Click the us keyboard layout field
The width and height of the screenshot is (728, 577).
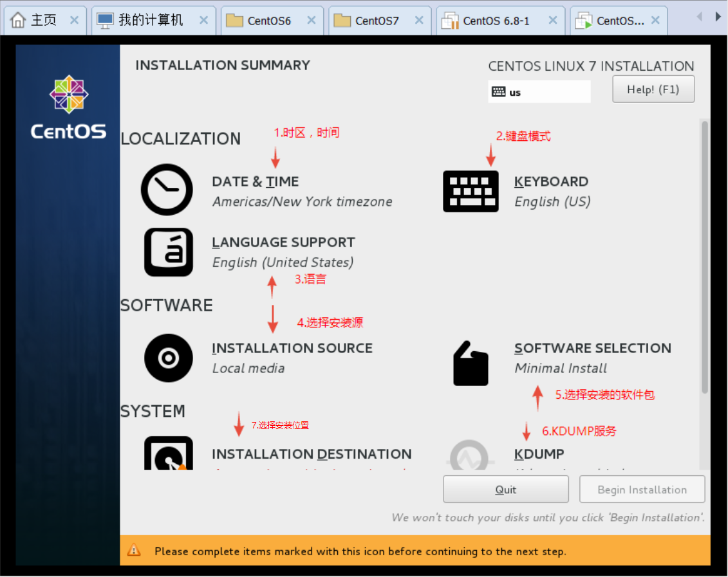click(539, 92)
